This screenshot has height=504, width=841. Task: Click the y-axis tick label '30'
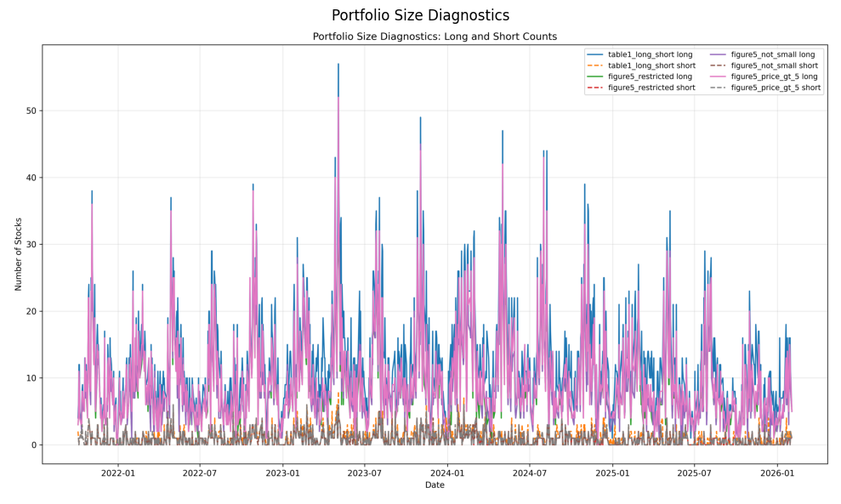coord(31,245)
